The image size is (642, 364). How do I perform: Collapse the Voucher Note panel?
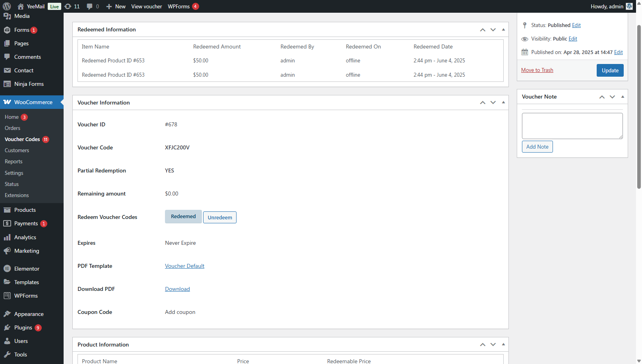[x=623, y=97]
